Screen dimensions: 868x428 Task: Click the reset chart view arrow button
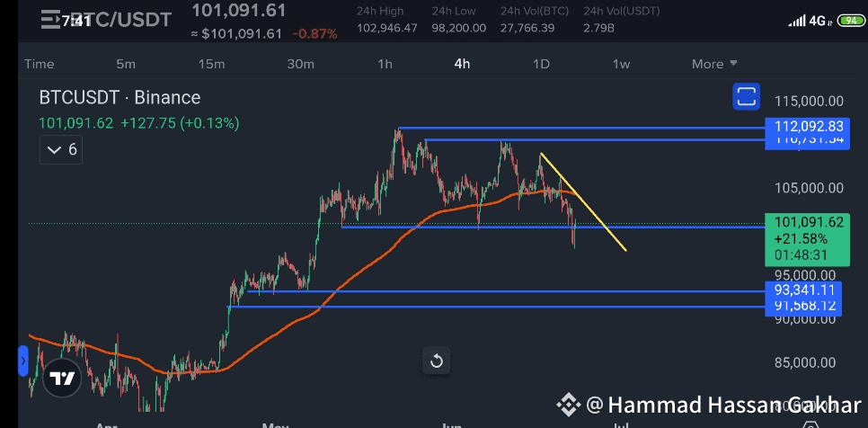436,361
